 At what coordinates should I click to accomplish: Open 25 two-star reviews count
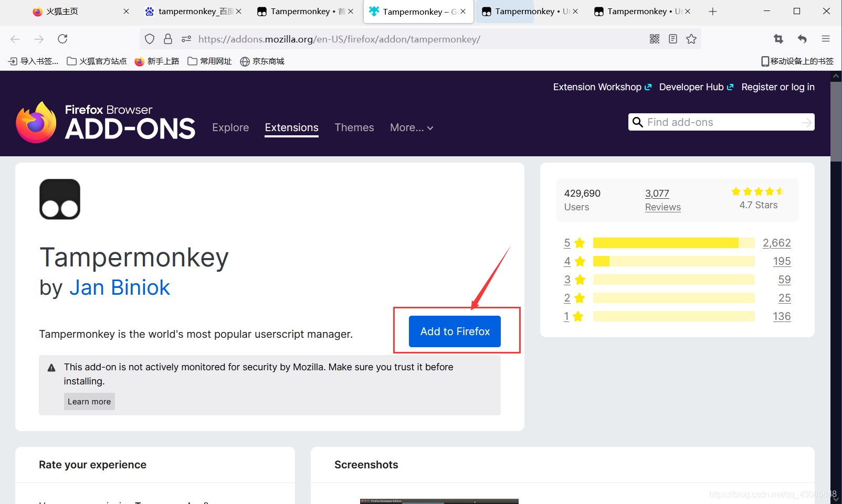[x=784, y=298]
